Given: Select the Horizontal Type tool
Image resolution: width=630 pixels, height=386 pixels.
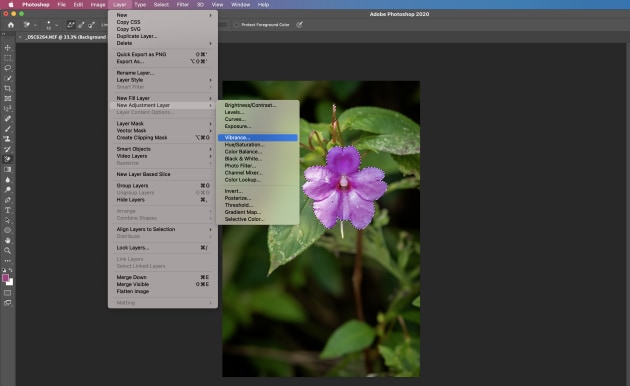Looking at the screenshot, I should tap(8, 210).
